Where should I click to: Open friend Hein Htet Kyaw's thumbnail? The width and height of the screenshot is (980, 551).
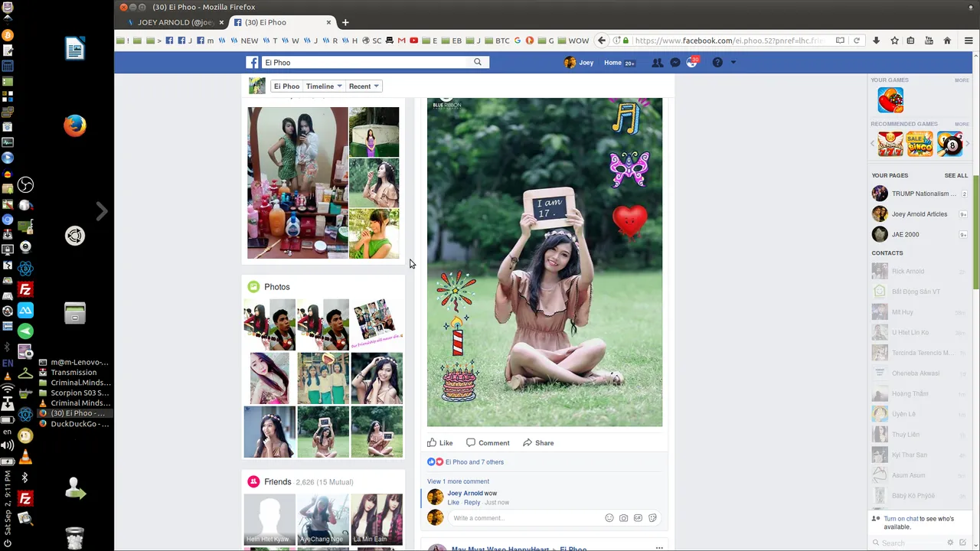(x=269, y=520)
